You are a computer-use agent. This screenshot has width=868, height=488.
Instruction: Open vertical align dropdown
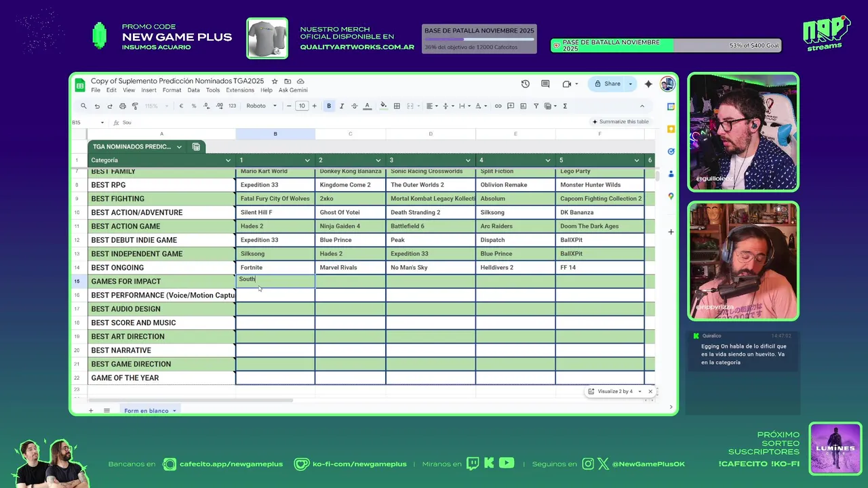point(447,106)
